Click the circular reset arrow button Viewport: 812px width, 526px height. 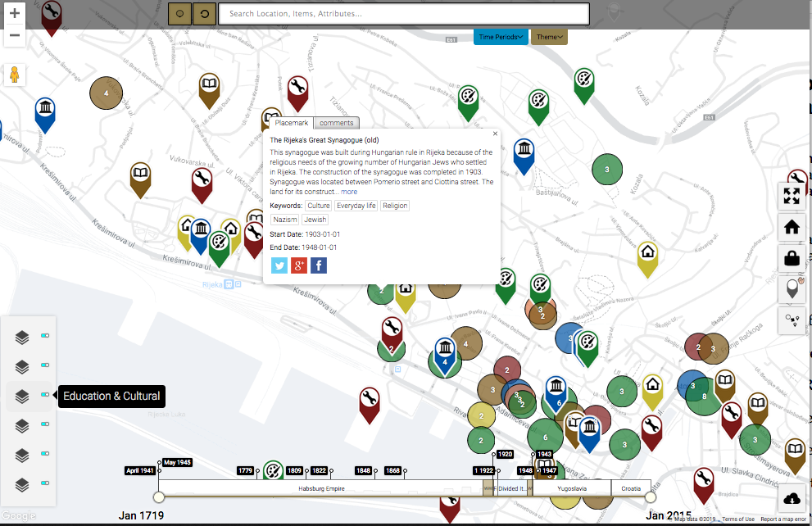pyautogui.click(x=205, y=14)
